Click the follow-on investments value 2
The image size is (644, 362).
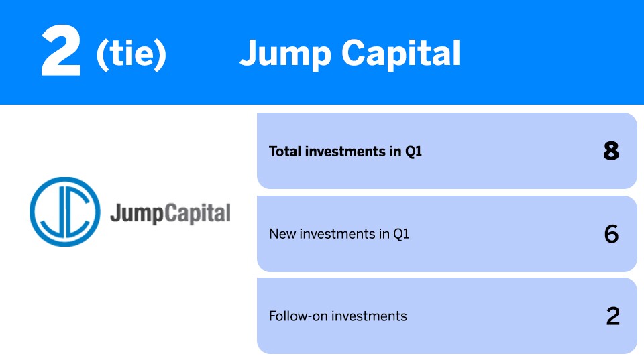(612, 316)
